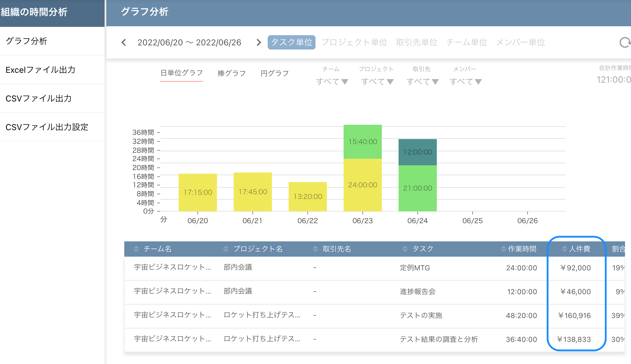The image size is (631, 364).
Task: Sort table by 人件費 column arrows
Action: click(564, 249)
